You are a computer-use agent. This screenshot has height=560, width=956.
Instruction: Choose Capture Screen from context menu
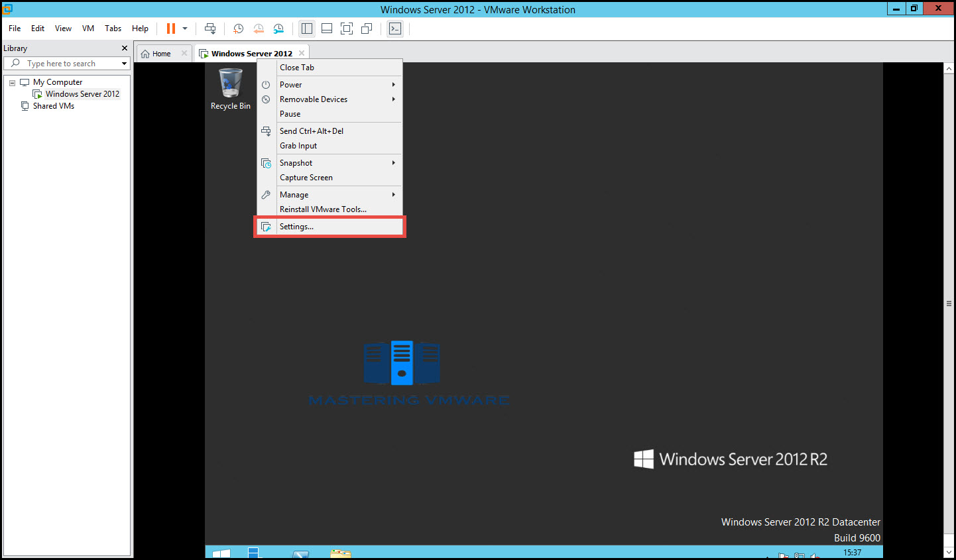point(329,178)
